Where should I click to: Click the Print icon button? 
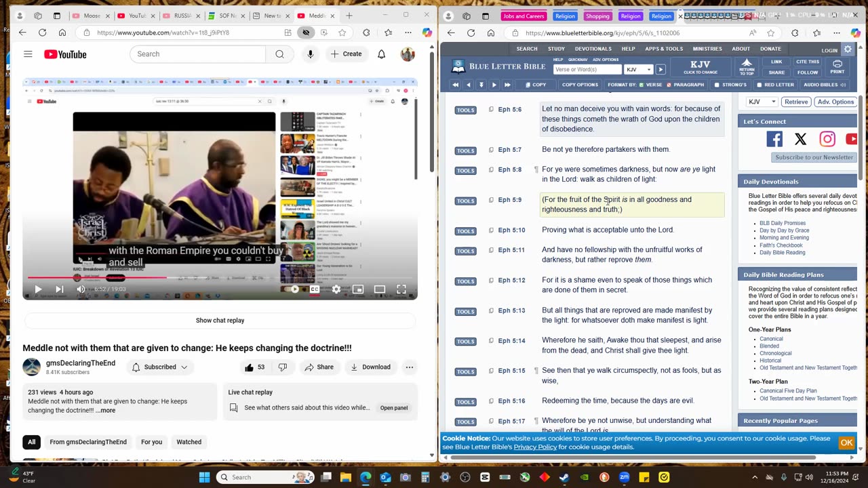click(x=837, y=67)
